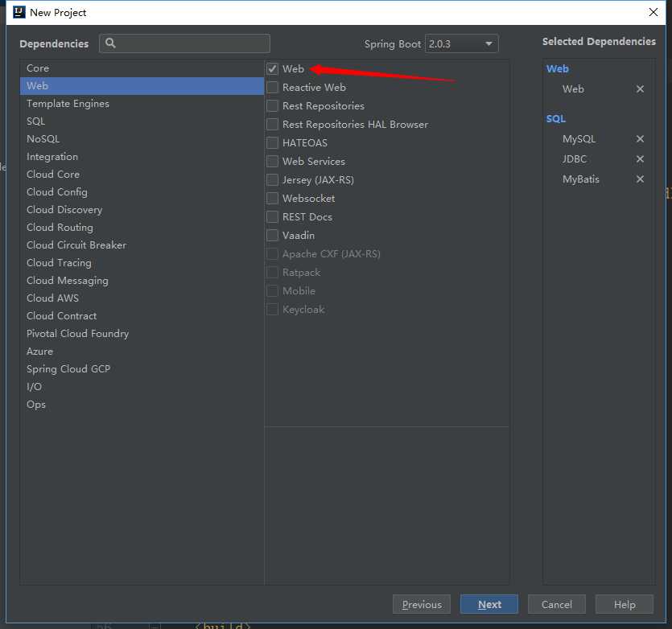Enable the HATEOAS checkbox
The width and height of the screenshot is (672, 629).
point(273,142)
